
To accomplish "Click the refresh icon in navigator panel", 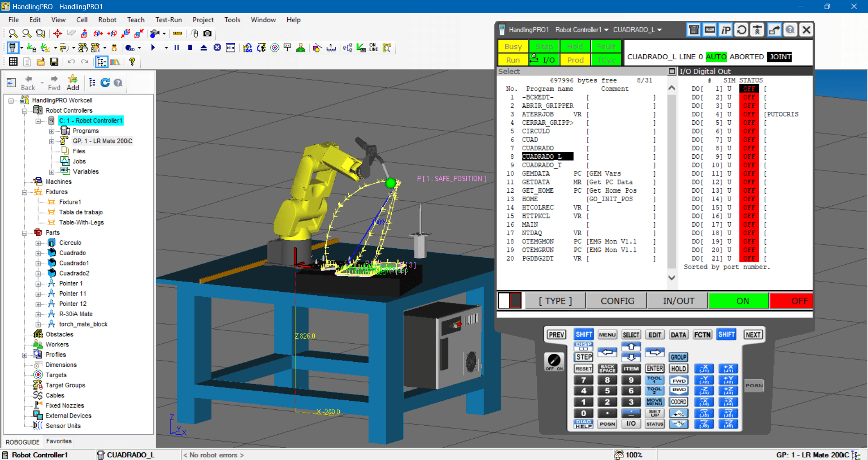I will 105,83.
